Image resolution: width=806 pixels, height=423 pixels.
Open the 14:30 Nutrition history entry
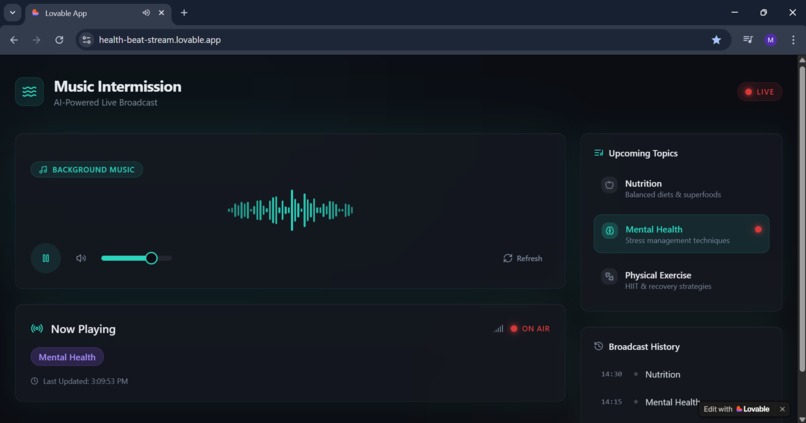(681, 374)
